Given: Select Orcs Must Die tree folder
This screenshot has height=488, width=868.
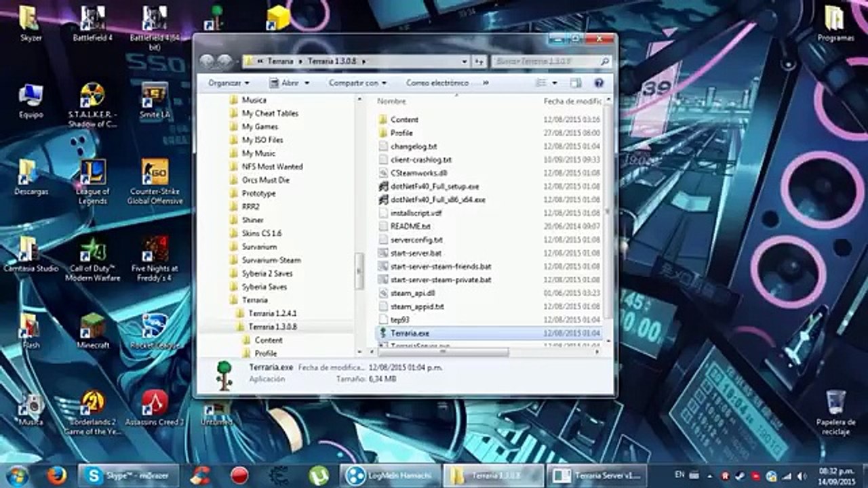Looking at the screenshot, I should (265, 180).
